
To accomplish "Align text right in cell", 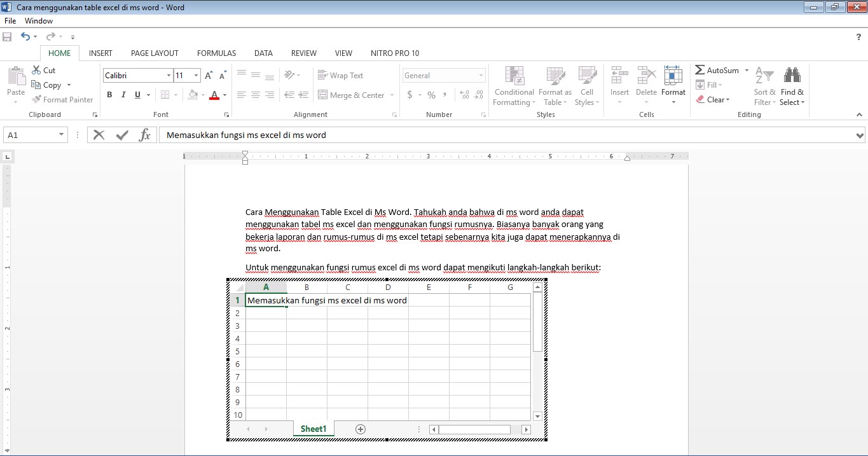I will [270, 95].
